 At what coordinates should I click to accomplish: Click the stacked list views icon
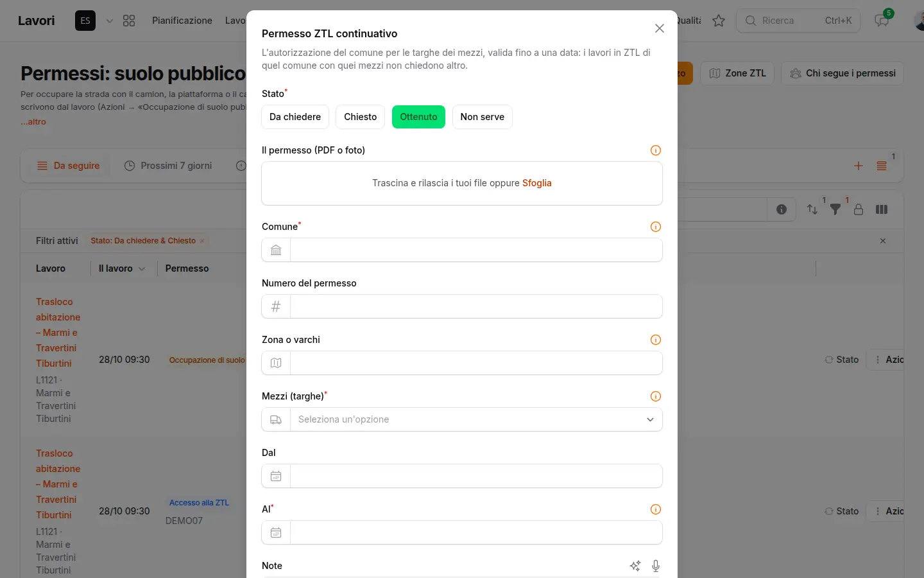[x=882, y=166]
